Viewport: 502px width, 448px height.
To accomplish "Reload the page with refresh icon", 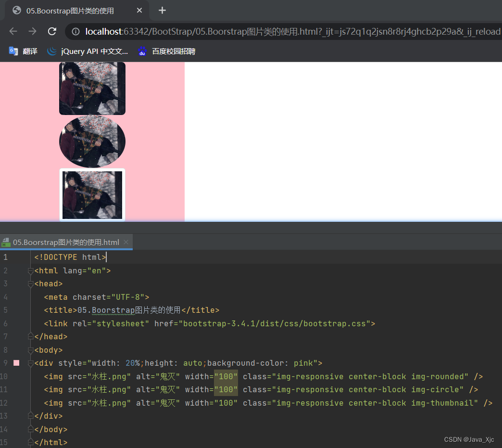I will click(52, 31).
